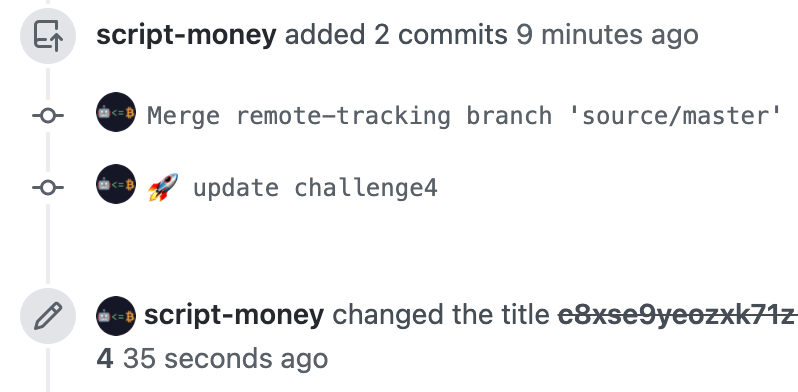
Task: Click the 'changed the title' text
Action: pos(441,315)
